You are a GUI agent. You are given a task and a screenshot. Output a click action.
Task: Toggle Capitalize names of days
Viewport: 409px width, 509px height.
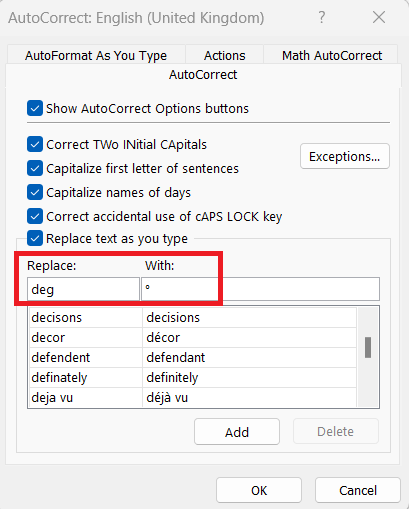pos(35,192)
